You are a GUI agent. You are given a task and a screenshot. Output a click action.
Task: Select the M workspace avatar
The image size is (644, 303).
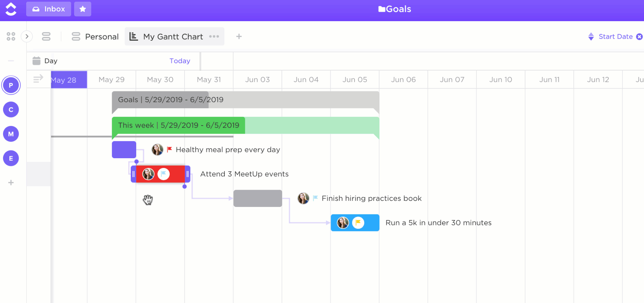coord(11,134)
